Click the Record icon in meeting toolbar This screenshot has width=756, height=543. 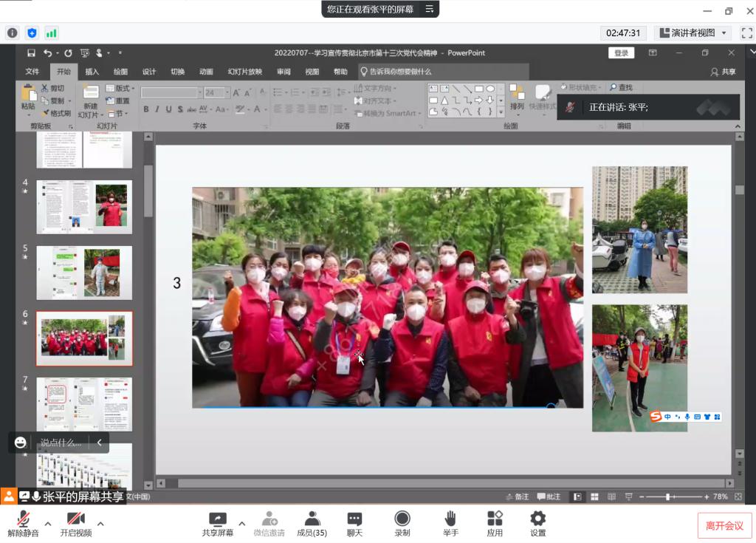[x=402, y=519]
